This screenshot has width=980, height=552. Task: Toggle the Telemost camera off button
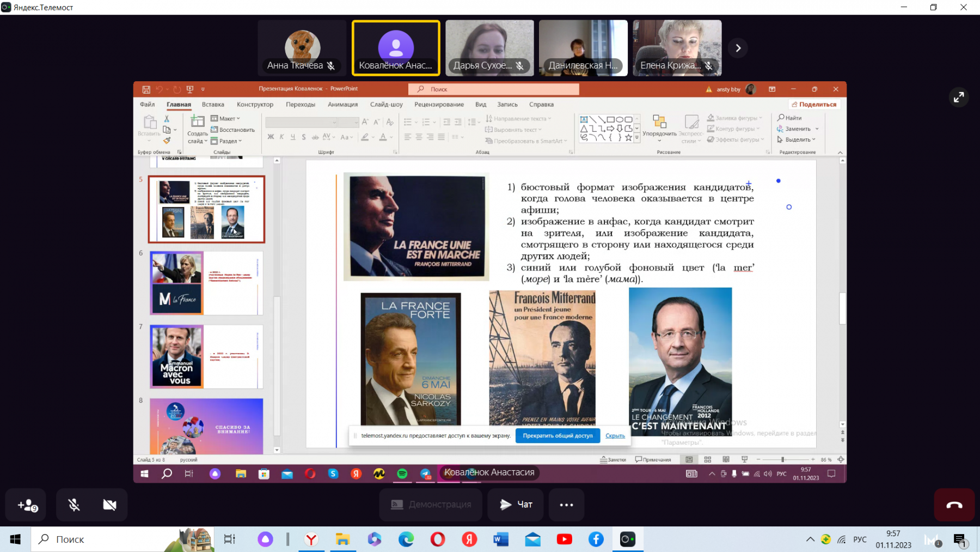coord(109,505)
